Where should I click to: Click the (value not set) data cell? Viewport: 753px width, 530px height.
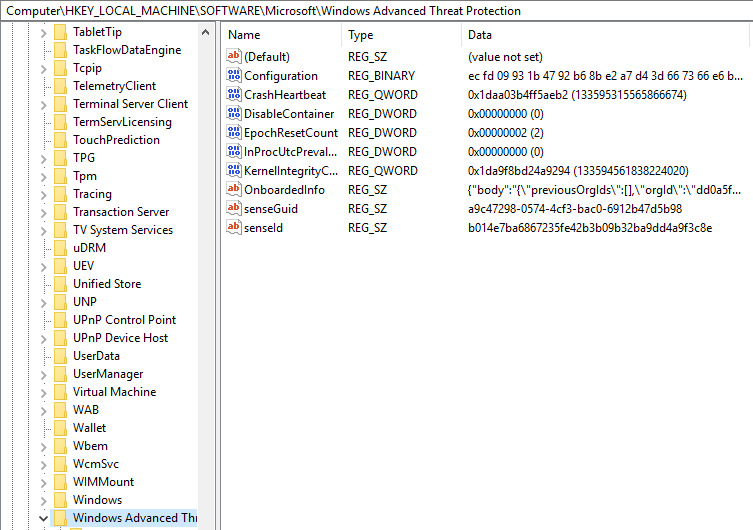[x=505, y=57]
